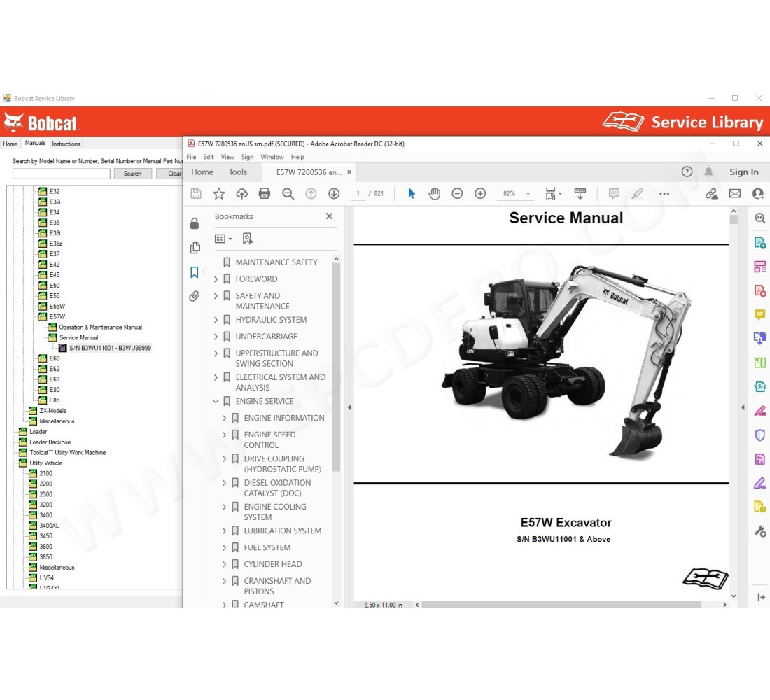Activate the Hand pan tool
Image resolution: width=770 pixels, height=700 pixels.
434,193
